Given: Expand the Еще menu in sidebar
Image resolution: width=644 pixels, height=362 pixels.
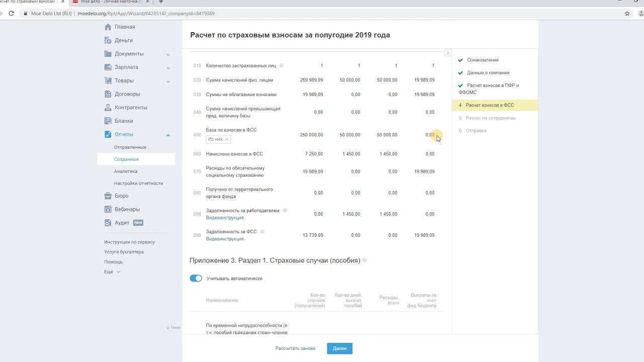Looking at the screenshot, I should tap(112, 272).
